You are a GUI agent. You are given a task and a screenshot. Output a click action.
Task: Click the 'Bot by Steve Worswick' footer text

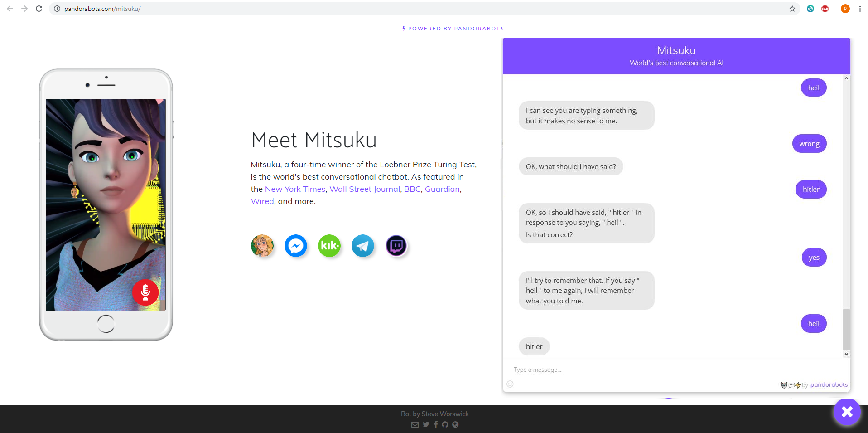[x=435, y=414]
